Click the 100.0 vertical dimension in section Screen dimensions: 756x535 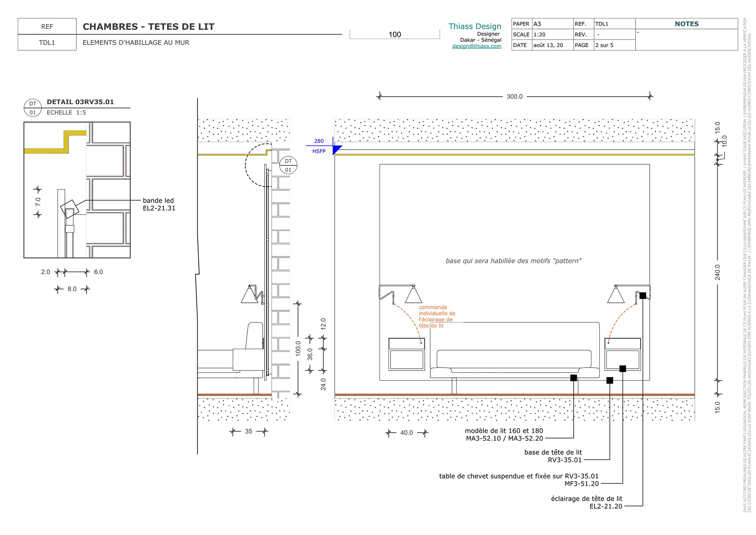(x=298, y=349)
